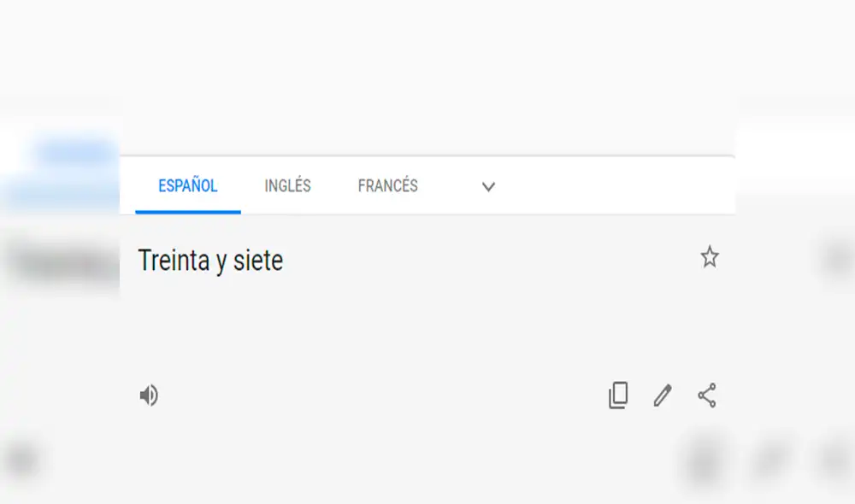Click the speaker icon to hear pronunciation
The height and width of the screenshot is (504, 855).
pyautogui.click(x=149, y=395)
